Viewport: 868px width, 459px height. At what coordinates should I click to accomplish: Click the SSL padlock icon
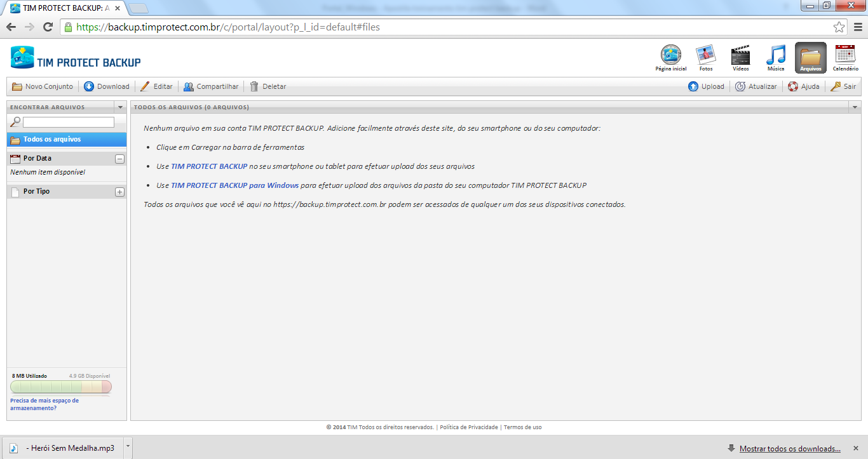pos(68,27)
